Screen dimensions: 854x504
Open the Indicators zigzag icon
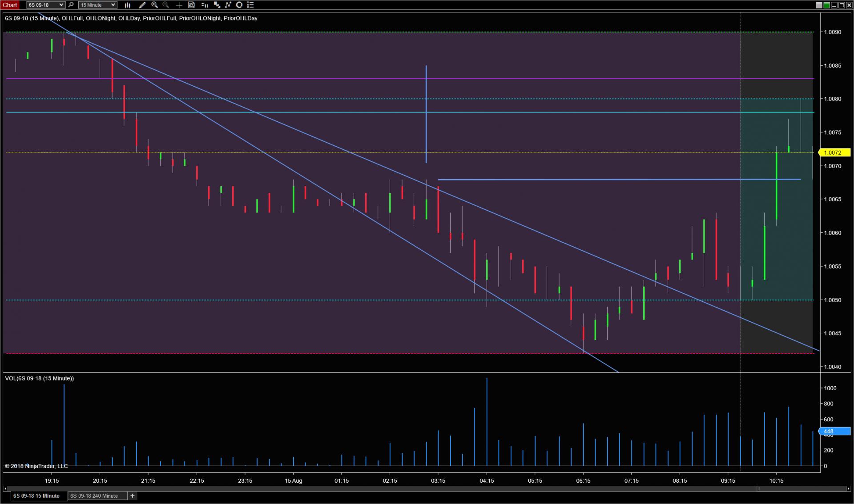tap(228, 5)
